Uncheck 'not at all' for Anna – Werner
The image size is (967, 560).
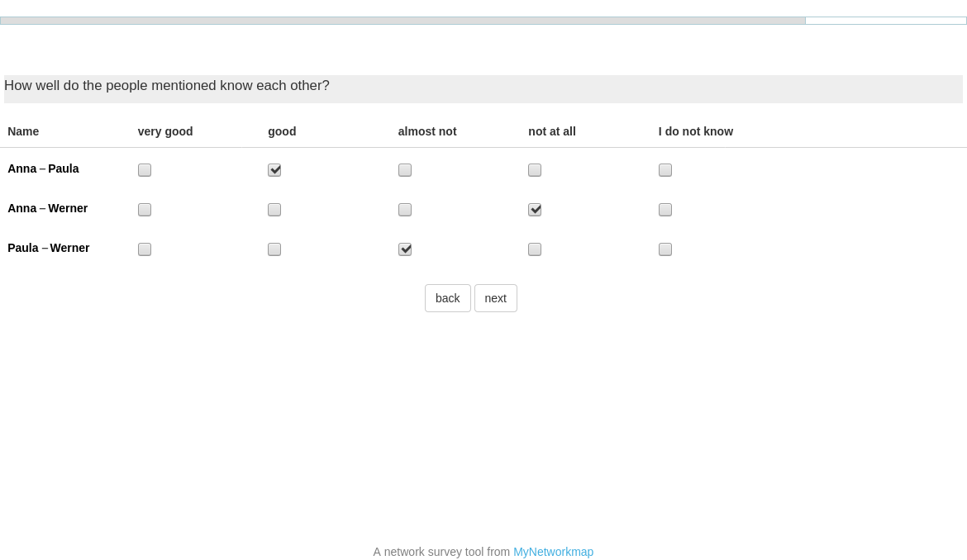pyautogui.click(x=535, y=210)
